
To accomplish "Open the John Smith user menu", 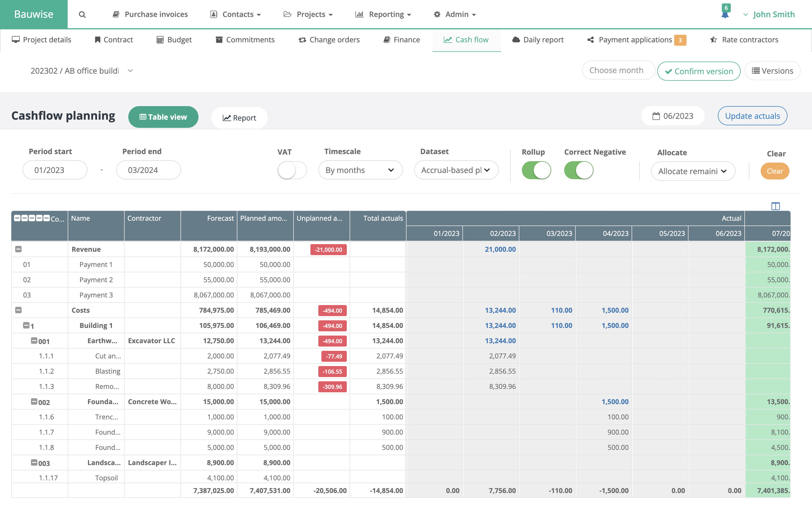I will (x=769, y=14).
